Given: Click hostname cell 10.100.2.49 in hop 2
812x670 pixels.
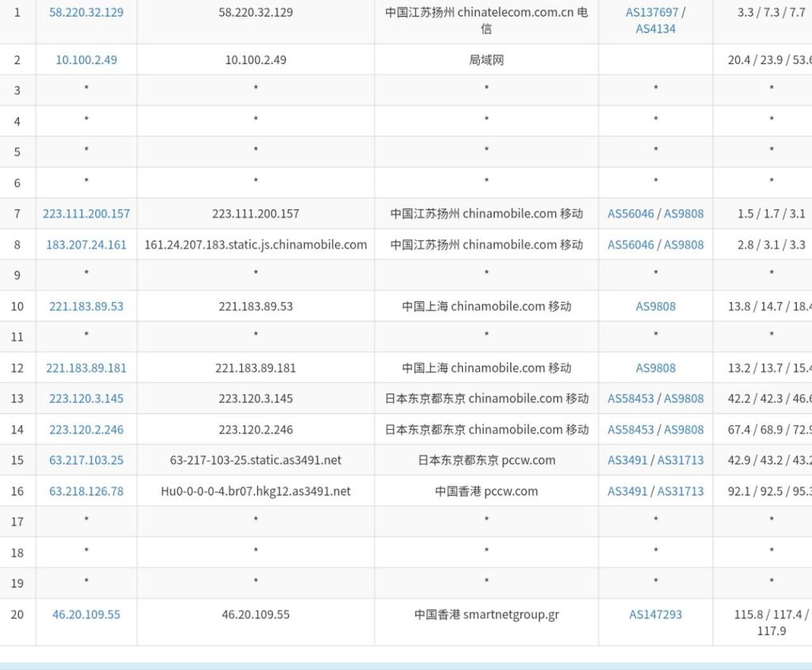Looking at the screenshot, I should tap(256, 60).
